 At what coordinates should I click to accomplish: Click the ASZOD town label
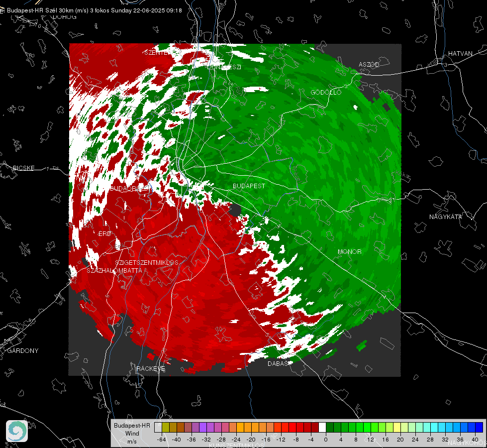coord(369,64)
